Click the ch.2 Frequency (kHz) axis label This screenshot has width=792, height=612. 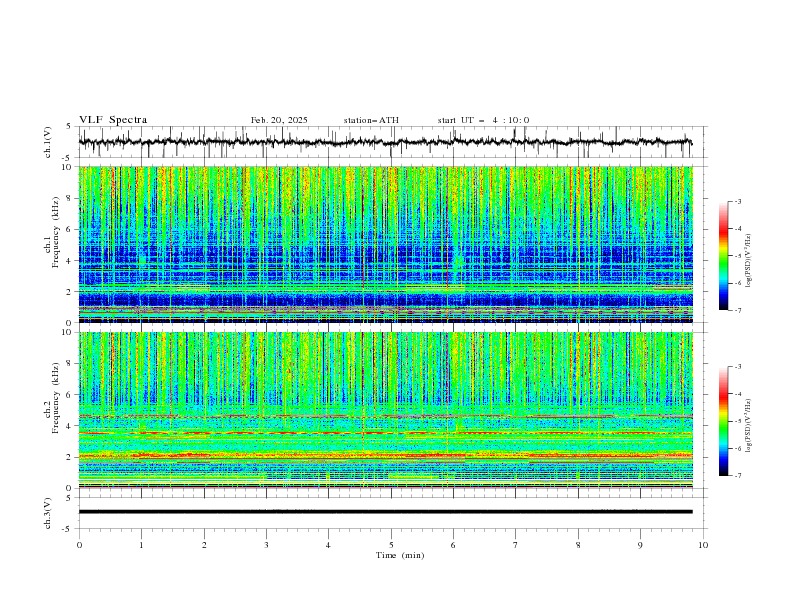(x=52, y=397)
